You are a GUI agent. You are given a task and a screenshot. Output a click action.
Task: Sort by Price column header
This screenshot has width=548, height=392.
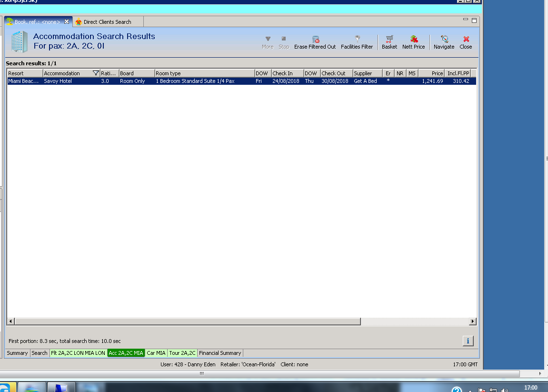click(431, 73)
